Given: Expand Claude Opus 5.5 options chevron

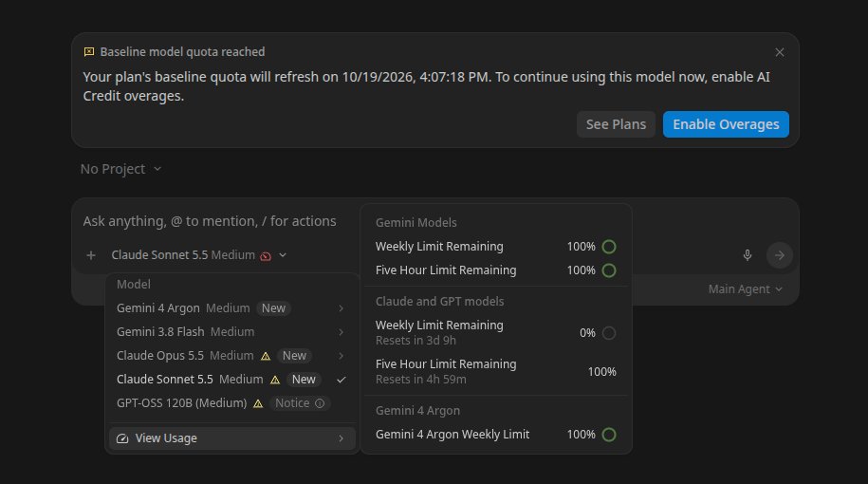Looking at the screenshot, I should [x=341, y=356].
